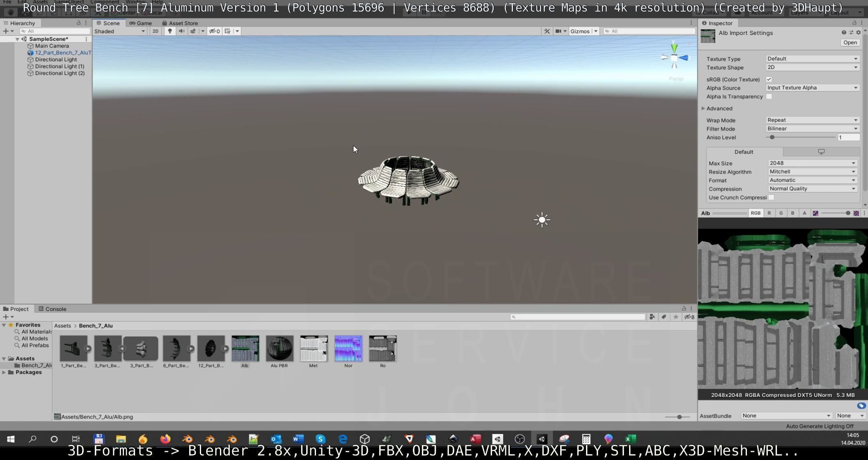The height and width of the screenshot is (460, 868).
Task: Click Unity icon in Windows taskbar
Action: [x=542, y=439]
